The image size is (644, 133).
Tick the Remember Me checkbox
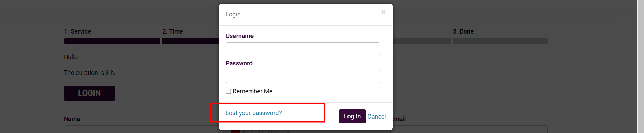[228, 91]
